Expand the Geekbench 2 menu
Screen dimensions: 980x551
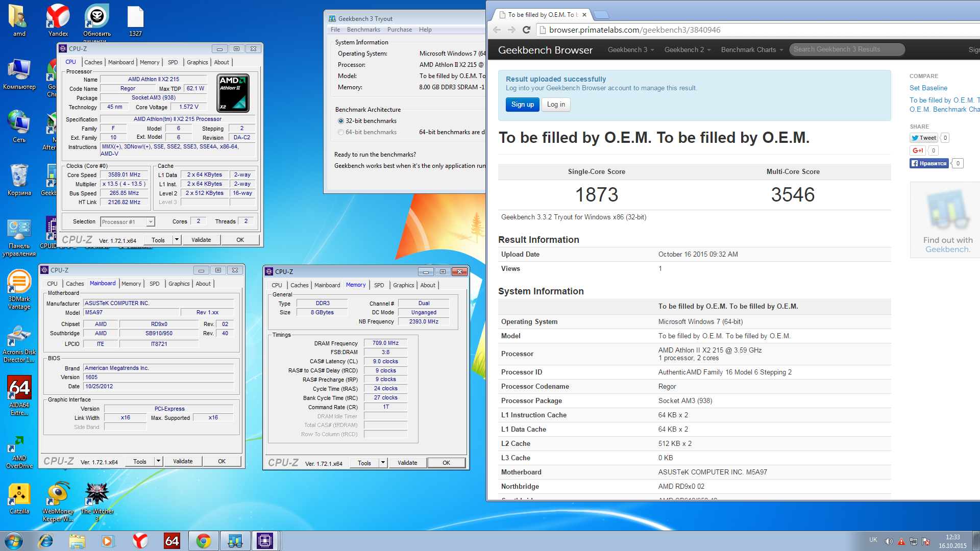tap(687, 49)
